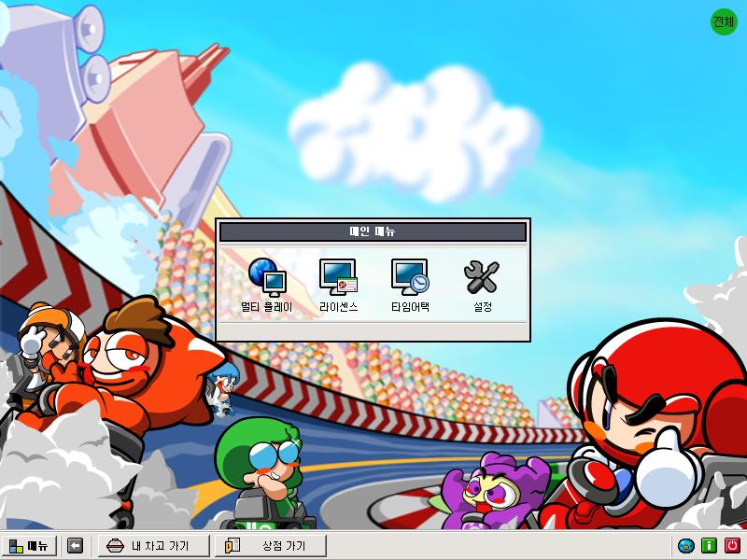Click the 설정 text label
747x560 pixels.
click(482, 306)
